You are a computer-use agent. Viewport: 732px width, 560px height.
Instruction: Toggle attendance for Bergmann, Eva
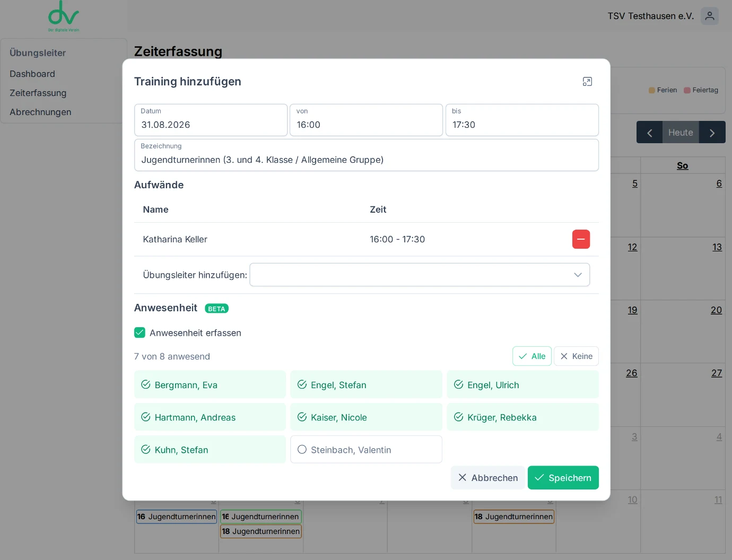(210, 385)
